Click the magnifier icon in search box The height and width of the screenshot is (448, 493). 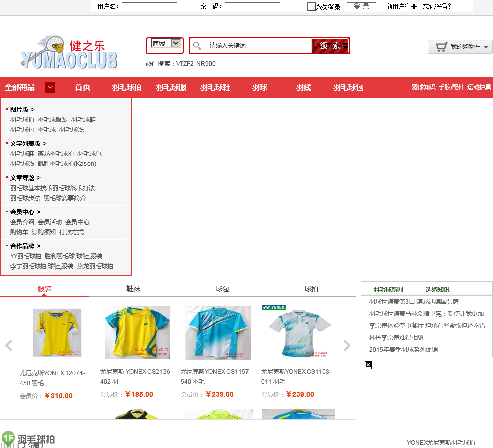[x=197, y=46]
